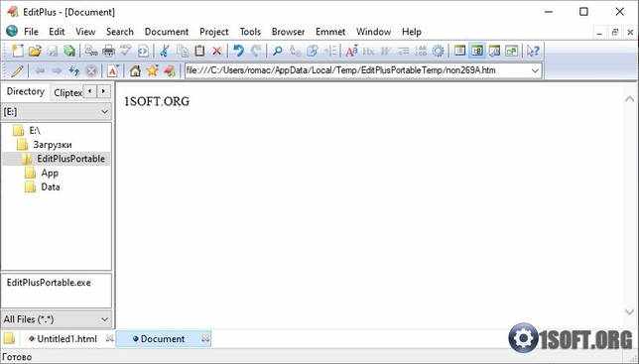Open the Document menu
Screen dimensions: 639x364
(x=167, y=32)
